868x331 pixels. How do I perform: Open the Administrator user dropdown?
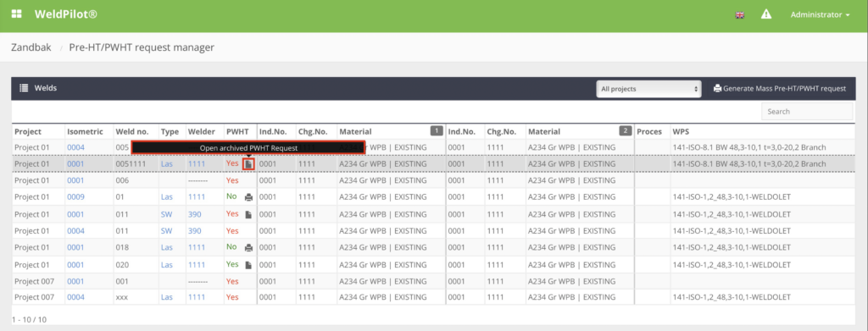(x=820, y=15)
